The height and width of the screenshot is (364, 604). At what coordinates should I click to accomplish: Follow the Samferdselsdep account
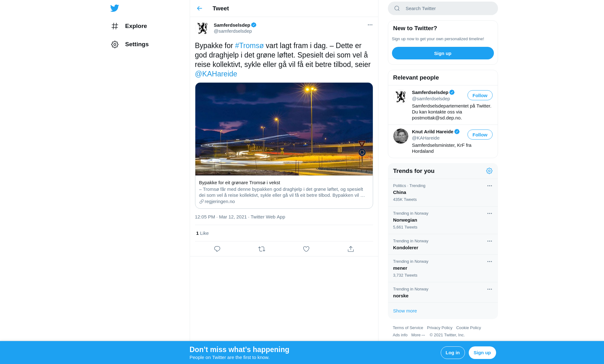pos(480,95)
